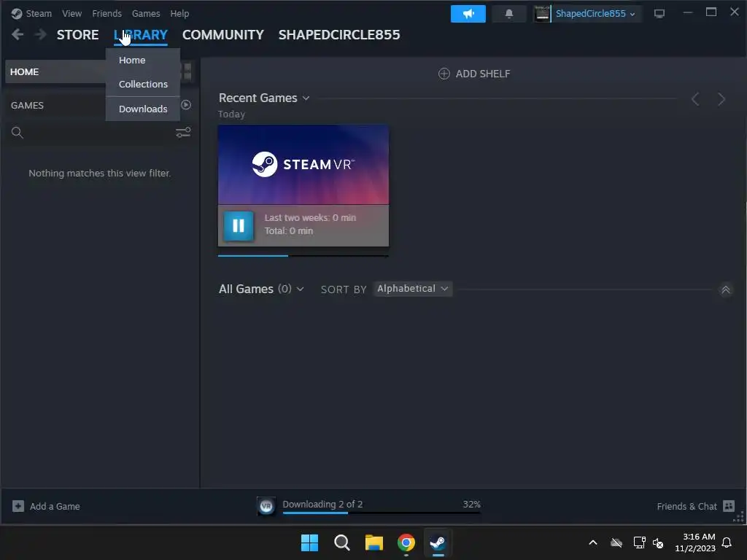747x560 pixels.
Task: Open the Steam menu
Action: coord(39,14)
